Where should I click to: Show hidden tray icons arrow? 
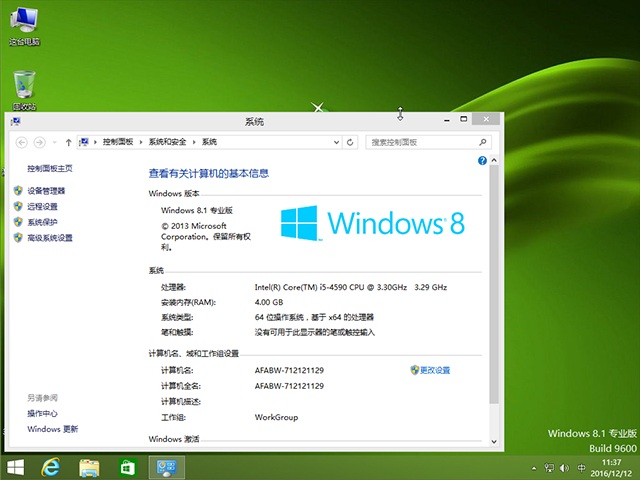click(534, 468)
